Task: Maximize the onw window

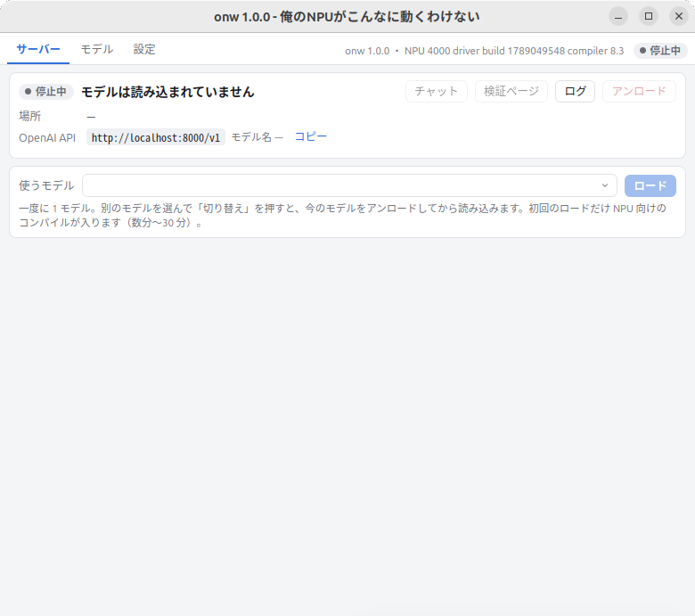Action: pos(649,16)
